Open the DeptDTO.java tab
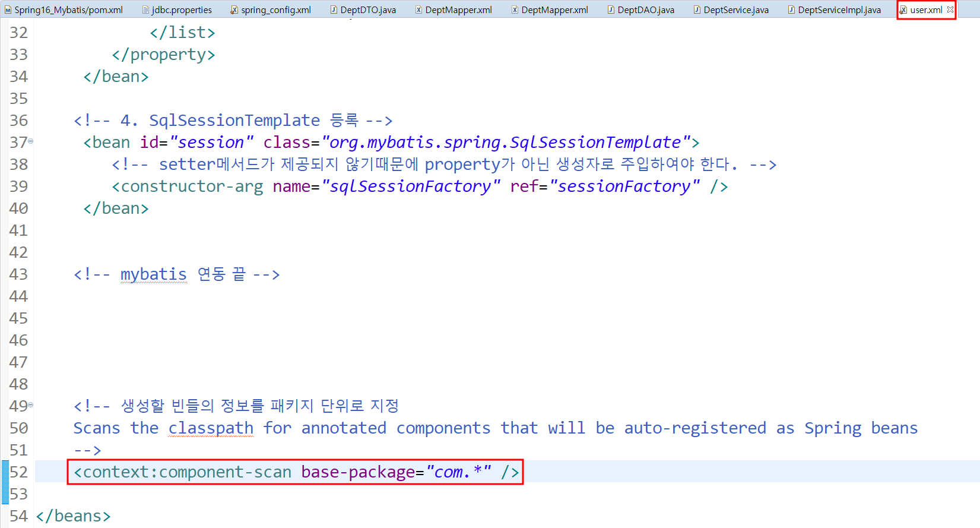Viewport: 980px width, 528px height. (363, 10)
